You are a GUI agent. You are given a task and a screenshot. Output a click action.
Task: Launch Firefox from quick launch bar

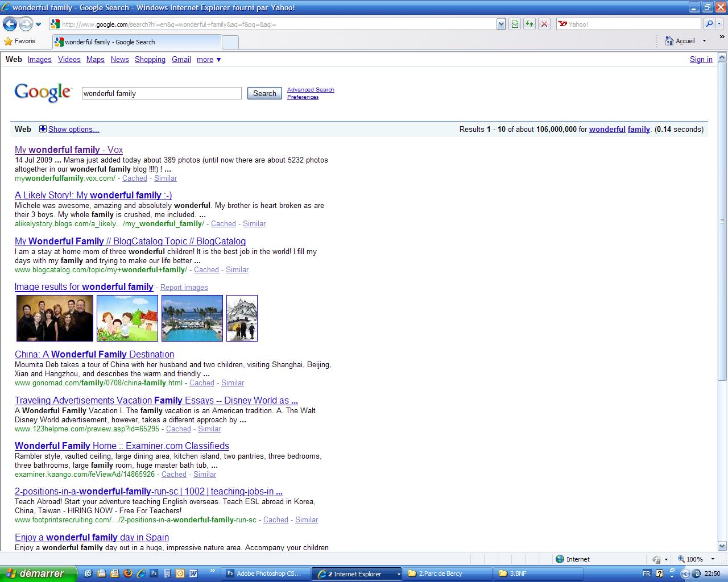click(x=127, y=573)
